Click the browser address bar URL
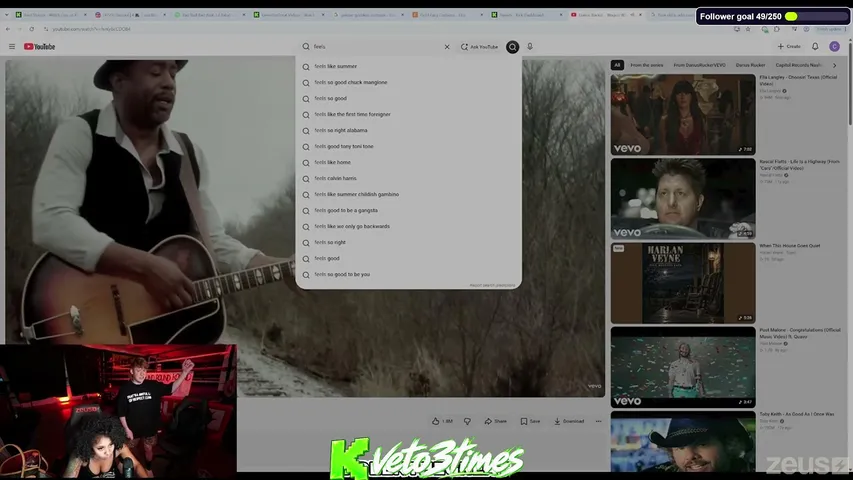Image resolution: width=853 pixels, height=480 pixels. pyautogui.click(x=91, y=29)
